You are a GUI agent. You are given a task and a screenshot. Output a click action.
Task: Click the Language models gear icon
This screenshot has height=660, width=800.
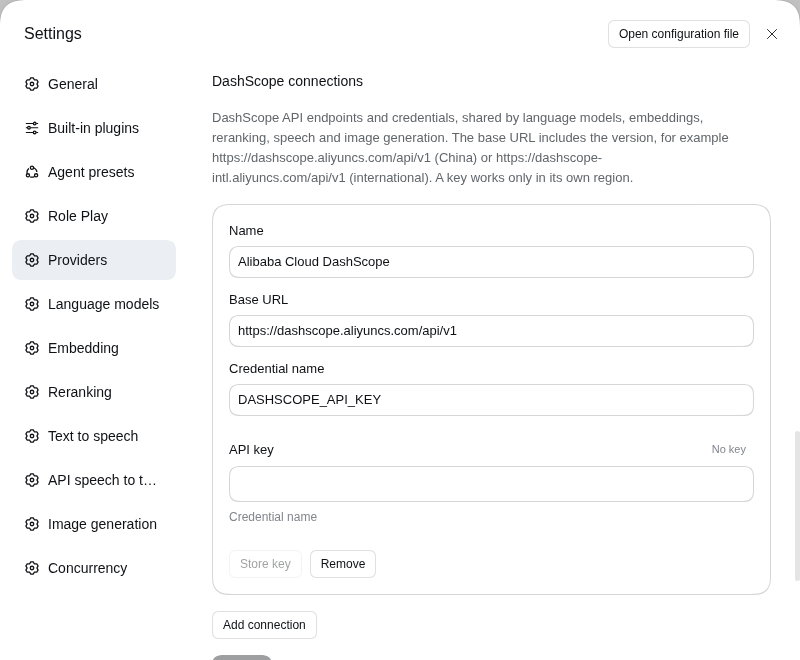pyautogui.click(x=32, y=304)
